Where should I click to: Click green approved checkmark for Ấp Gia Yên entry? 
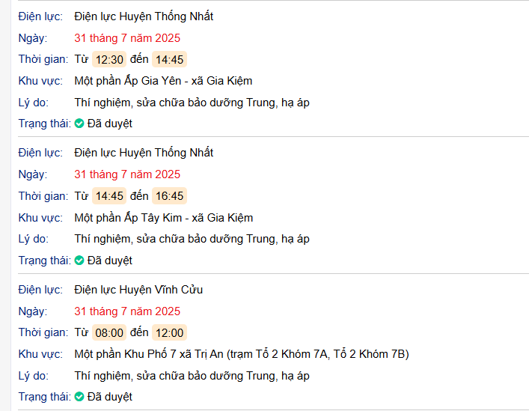[x=79, y=124]
